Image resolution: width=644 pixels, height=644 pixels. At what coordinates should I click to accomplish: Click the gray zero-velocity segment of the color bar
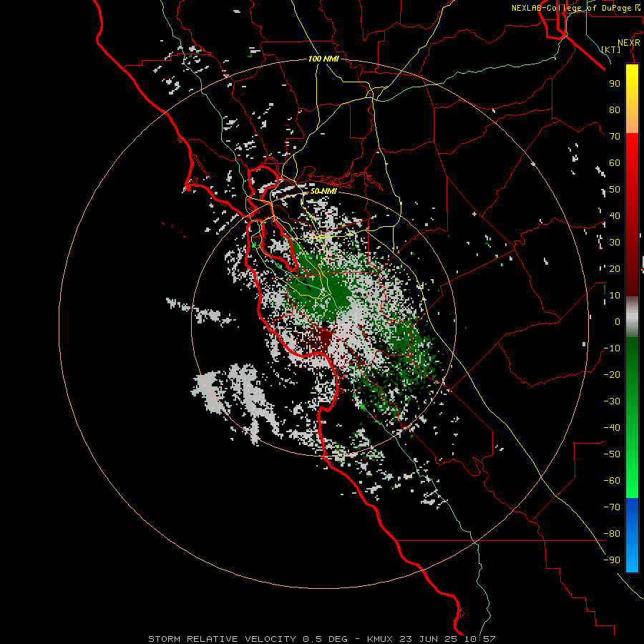point(632,317)
